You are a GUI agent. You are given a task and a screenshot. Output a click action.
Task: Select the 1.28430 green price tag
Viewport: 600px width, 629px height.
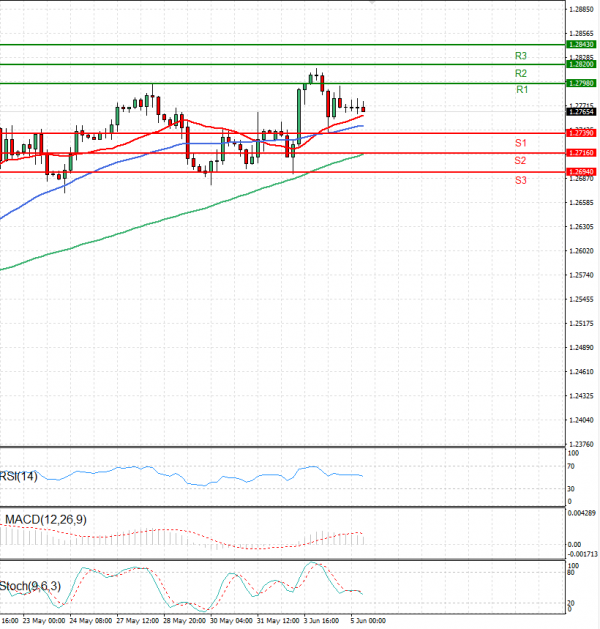tap(581, 45)
